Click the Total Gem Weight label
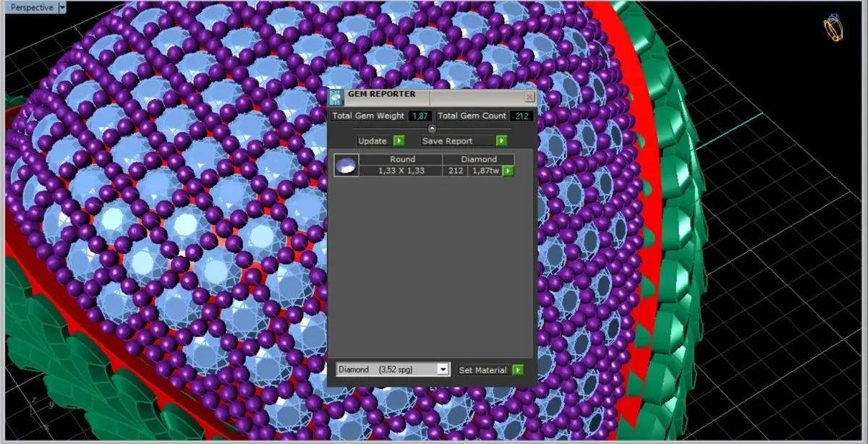The height and width of the screenshot is (444, 868). pos(368,116)
